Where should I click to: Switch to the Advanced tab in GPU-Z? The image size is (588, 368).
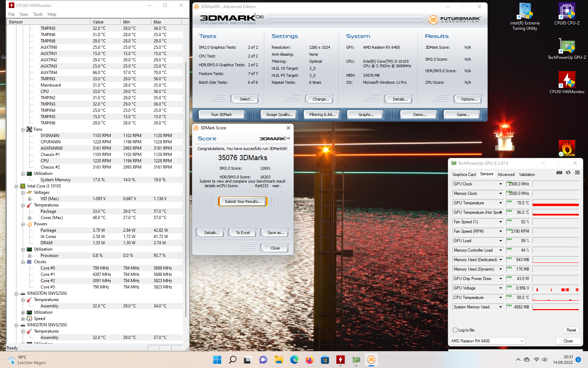click(x=506, y=174)
